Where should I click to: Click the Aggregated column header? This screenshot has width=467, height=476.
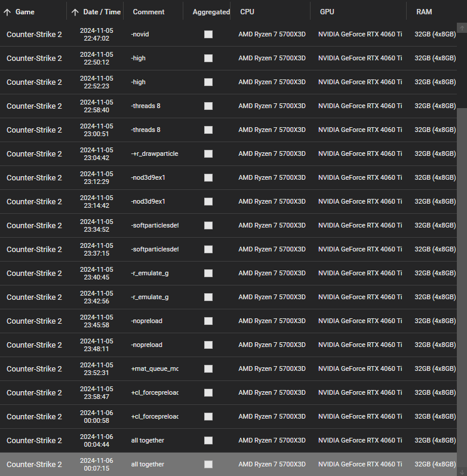click(x=211, y=12)
